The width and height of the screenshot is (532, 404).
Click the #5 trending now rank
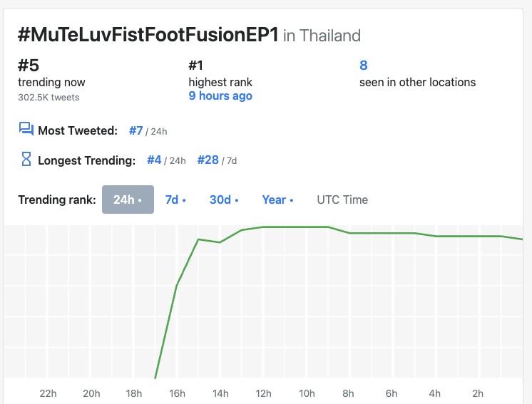29,66
